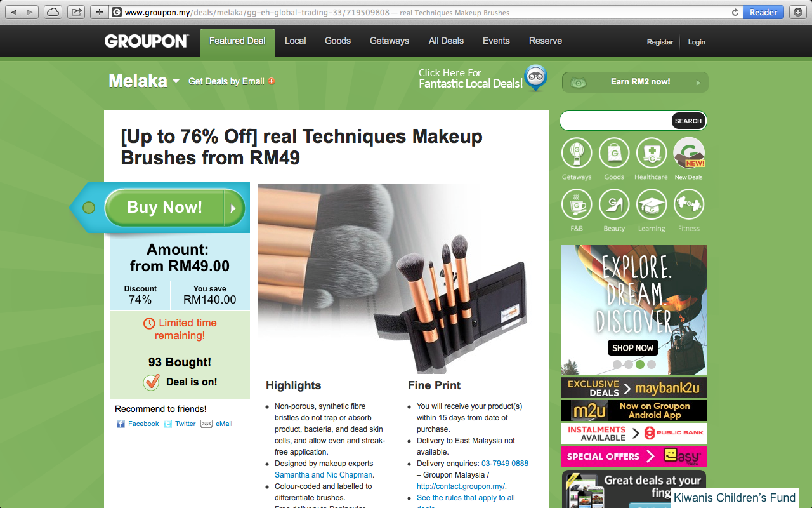The image size is (812, 508).
Task: Open the Reserve tab
Action: (546, 41)
